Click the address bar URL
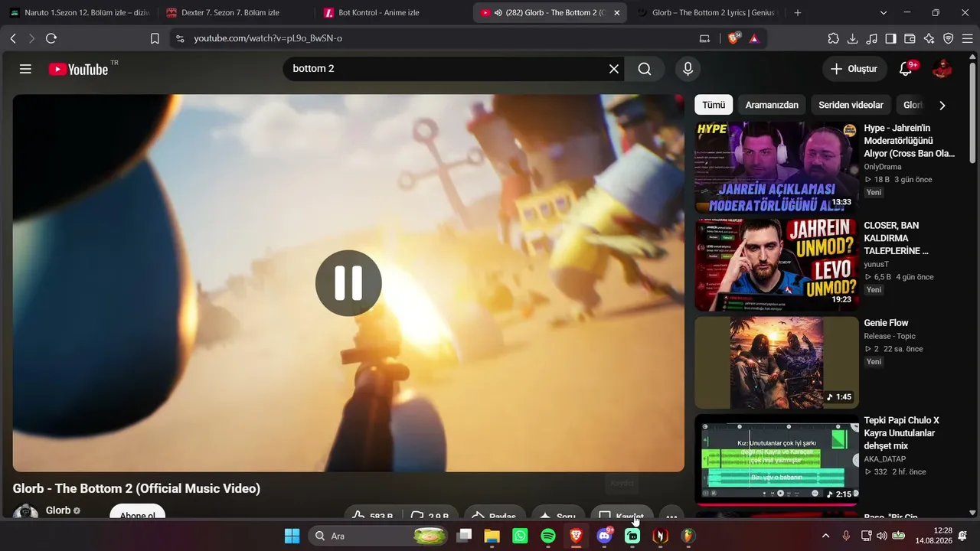980x551 pixels. (x=267, y=38)
